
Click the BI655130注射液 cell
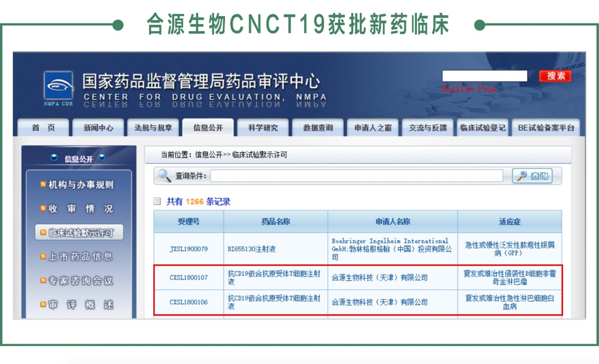[x=276, y=249]
